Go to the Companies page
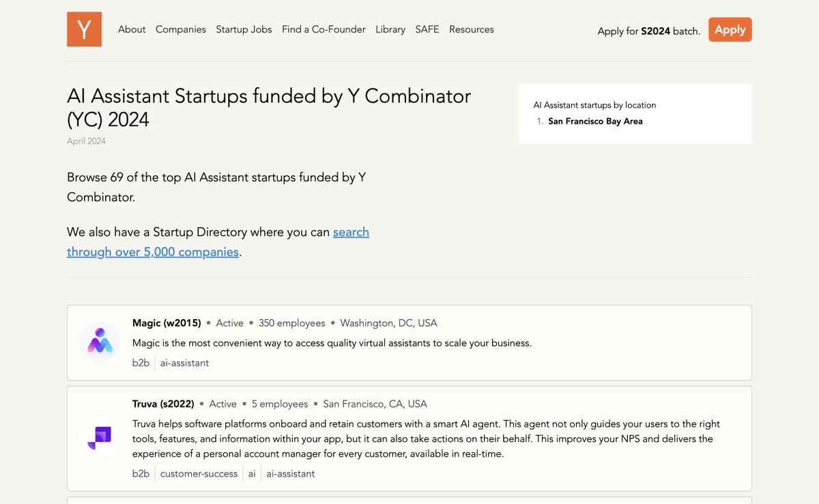 (181, 29)
